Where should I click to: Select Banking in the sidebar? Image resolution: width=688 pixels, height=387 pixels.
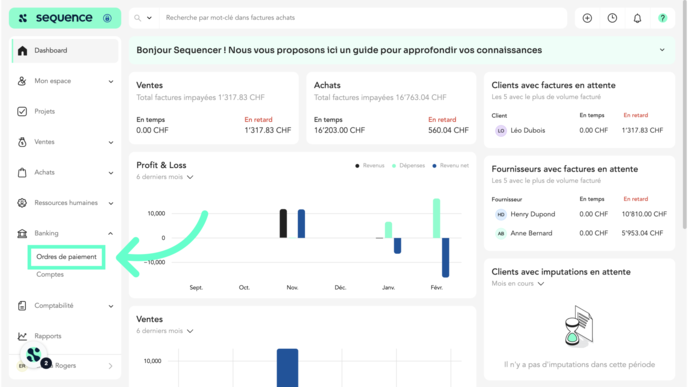coord(46,233)
